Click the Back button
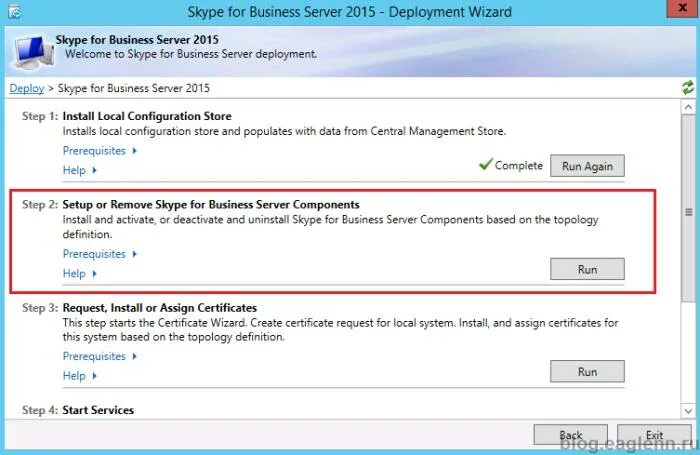Screen dimensions: 700x455 (x=570, y=436)
